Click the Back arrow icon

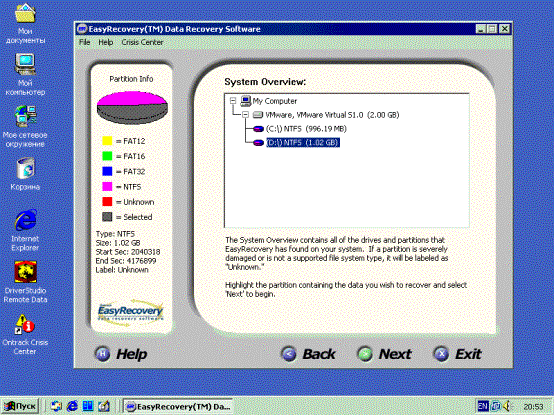[x=289, y=354]
